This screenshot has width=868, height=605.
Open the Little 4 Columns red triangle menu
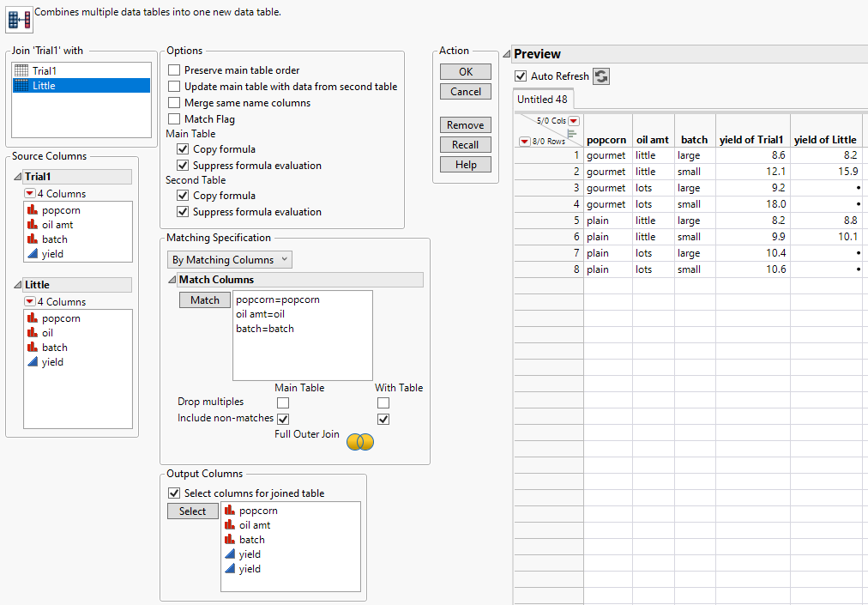coord(30,302)
